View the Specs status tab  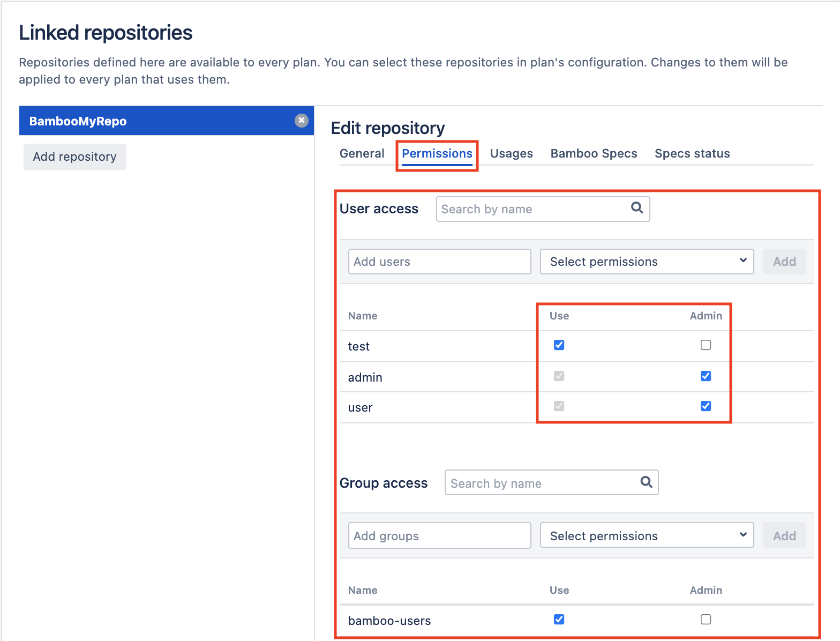pyautogui.click(x=692, y=153)
